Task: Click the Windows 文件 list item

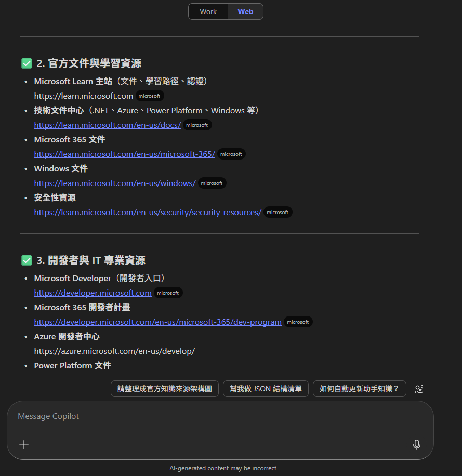Action: tap(61, 169)
